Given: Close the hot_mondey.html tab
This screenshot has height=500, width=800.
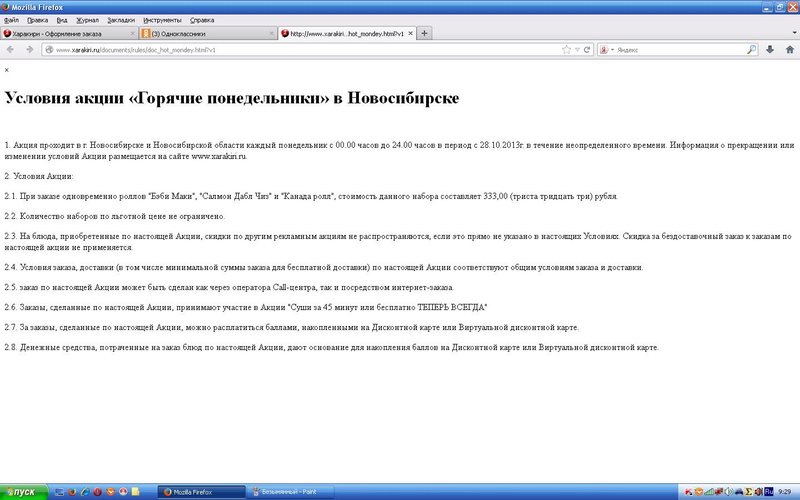Looking at the screenshot, I should [x=410, y=33].
